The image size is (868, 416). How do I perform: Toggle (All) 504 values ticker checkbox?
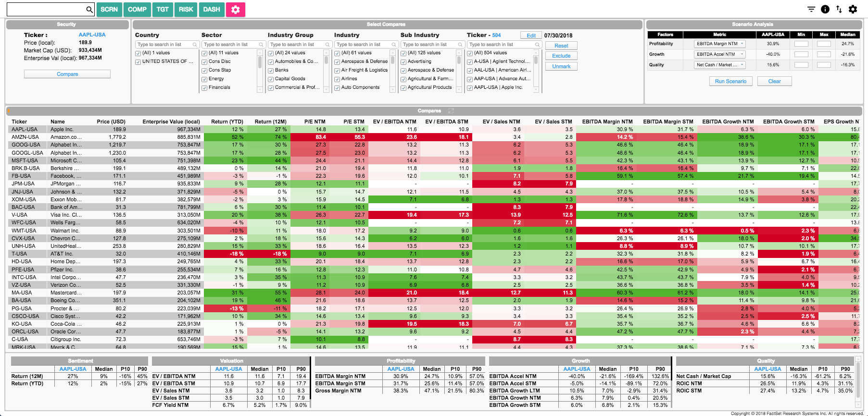[x=470, y=53]
